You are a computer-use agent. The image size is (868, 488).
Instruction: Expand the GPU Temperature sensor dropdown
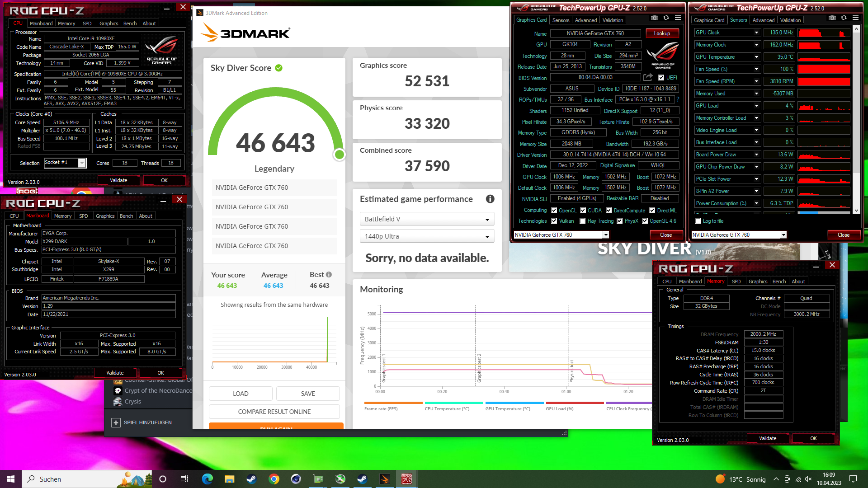point(756,57)
